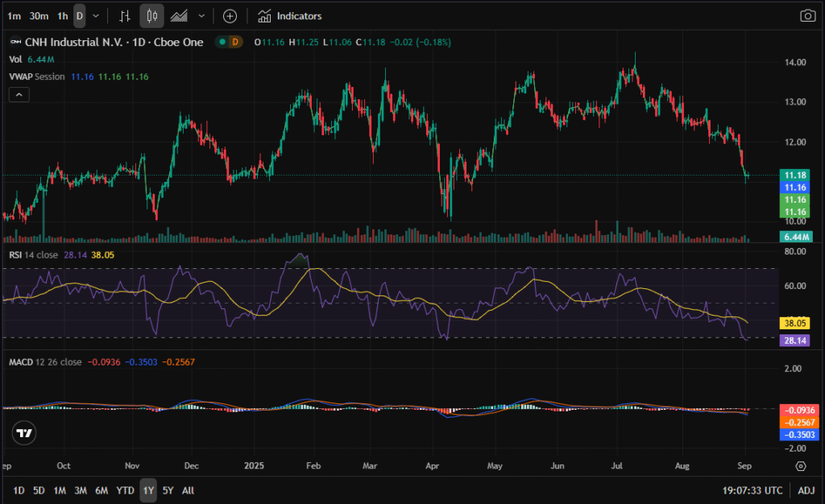Click the TradingView logo on the chart
This screenshot has width=825, height=504.
24,433
